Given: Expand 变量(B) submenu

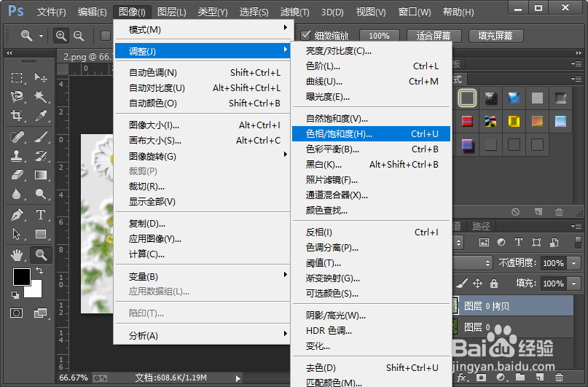Looking at the screenshot, I should [x=203, y=277].
